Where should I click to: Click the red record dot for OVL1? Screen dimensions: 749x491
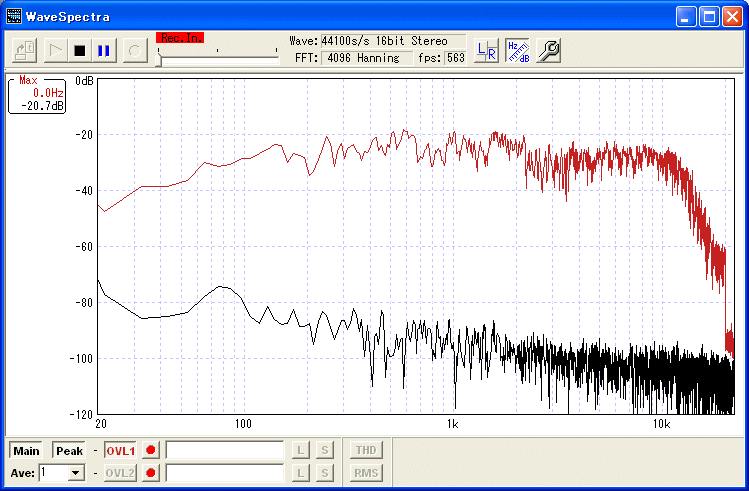click(151, 451)
